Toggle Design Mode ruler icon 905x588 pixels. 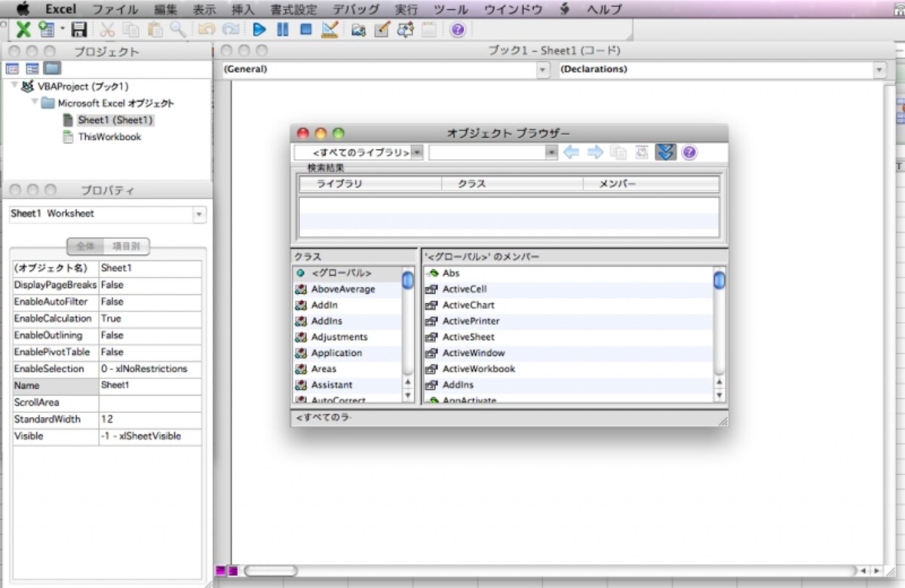coord(330,29)
